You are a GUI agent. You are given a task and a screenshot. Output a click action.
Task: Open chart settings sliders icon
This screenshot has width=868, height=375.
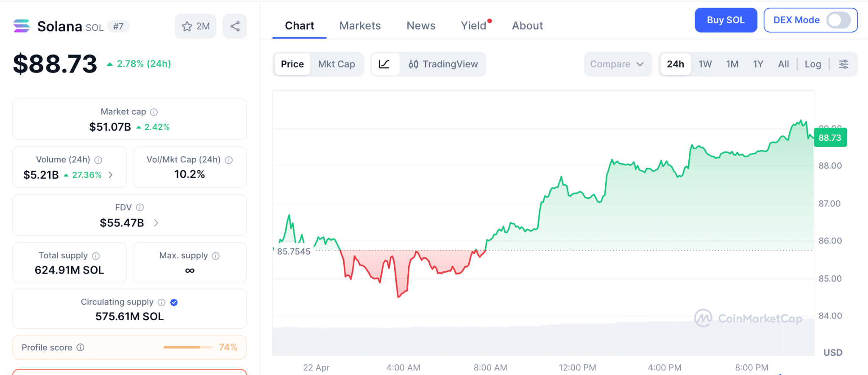click(843, 64)
